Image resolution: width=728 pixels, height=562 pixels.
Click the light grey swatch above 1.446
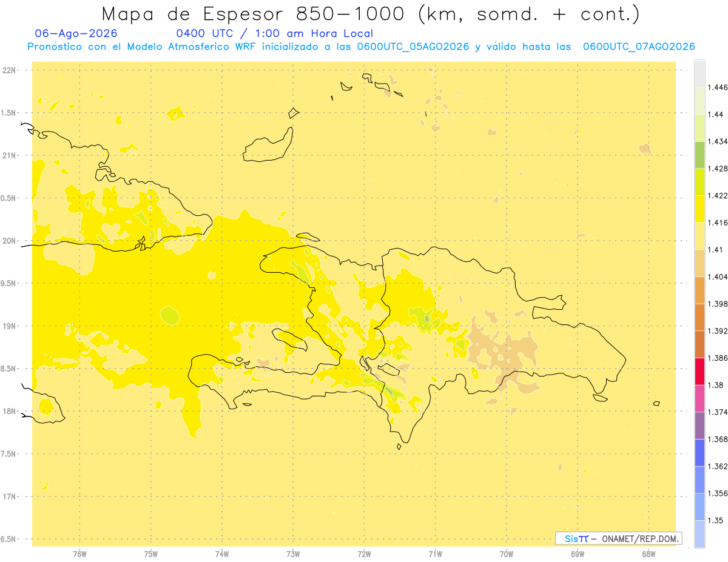click(699, 73)
